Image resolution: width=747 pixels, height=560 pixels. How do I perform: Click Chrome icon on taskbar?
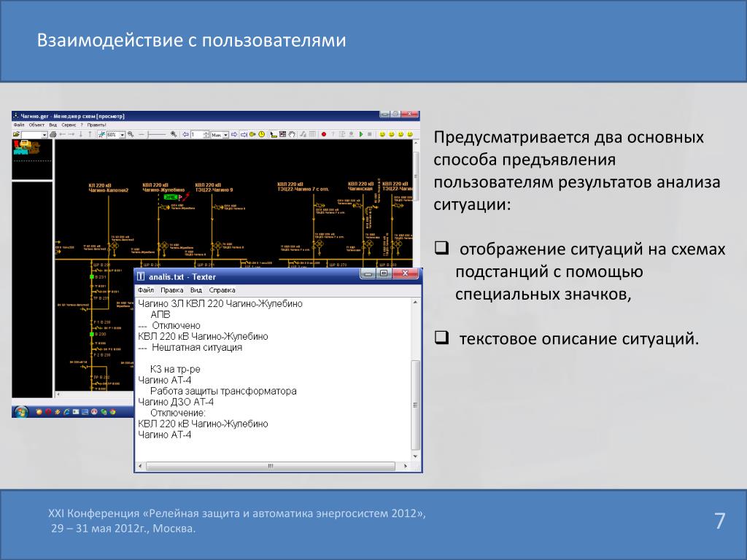113,412
